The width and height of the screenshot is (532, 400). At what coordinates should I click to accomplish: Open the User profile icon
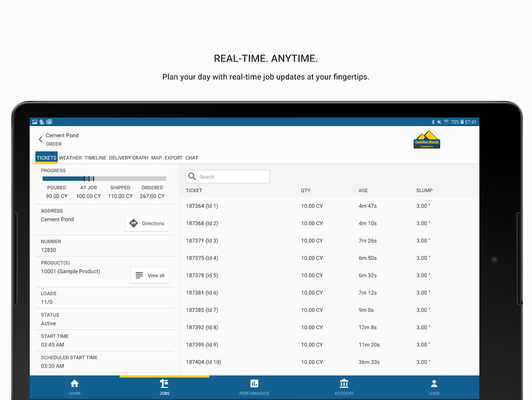(434, 383)
